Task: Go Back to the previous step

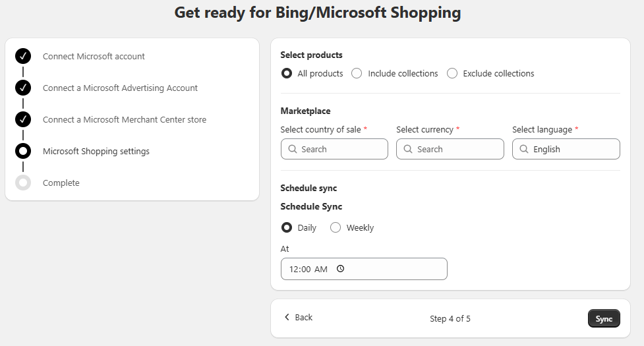Action: (299, 317)
